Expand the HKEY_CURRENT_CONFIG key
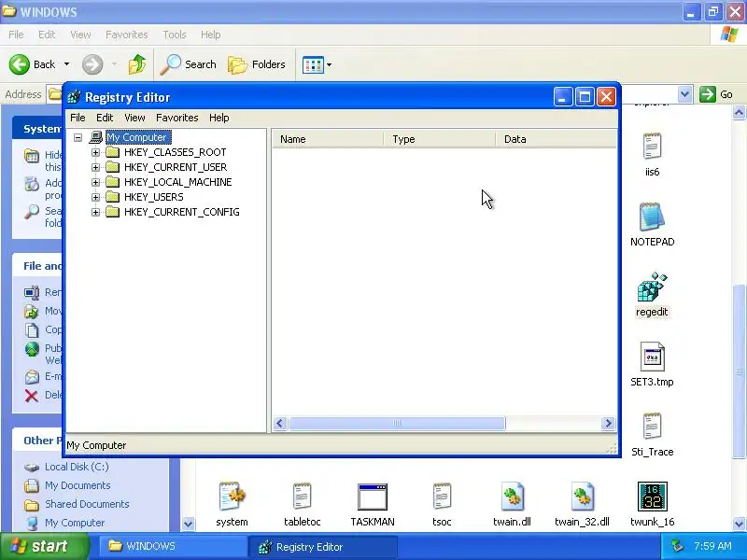747x560 pixels. 96,212
